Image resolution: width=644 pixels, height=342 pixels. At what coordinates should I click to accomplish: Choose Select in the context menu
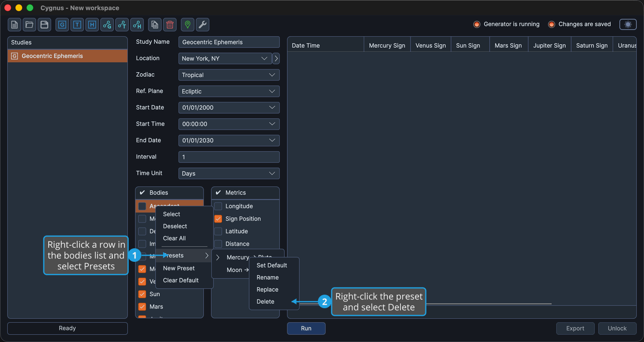point(184,214)
